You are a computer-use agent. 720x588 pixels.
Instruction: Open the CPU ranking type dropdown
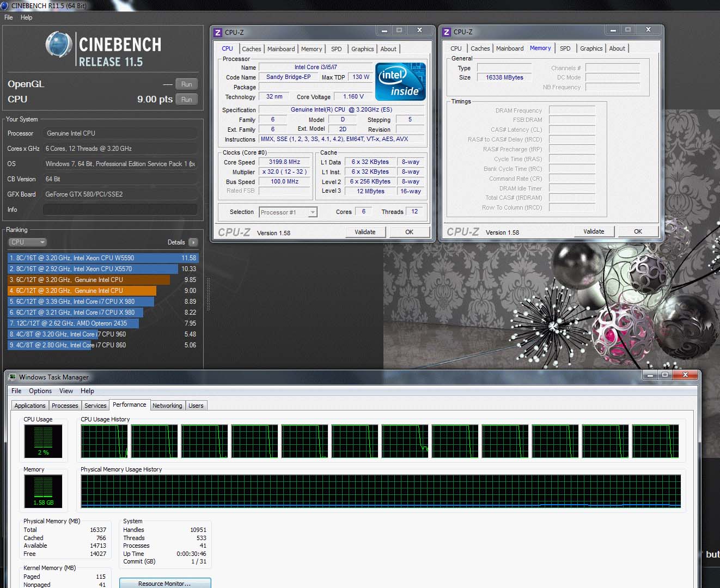coord(27,242)
